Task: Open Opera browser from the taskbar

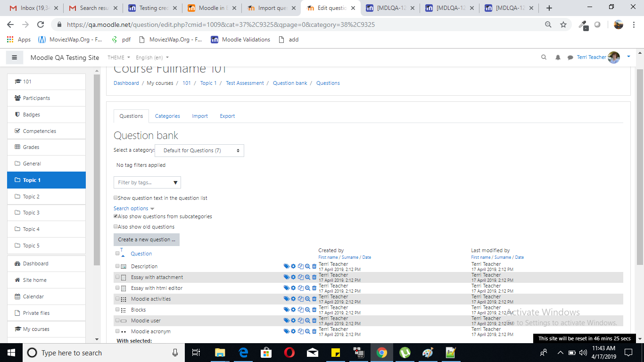Action: pos(289,353)
